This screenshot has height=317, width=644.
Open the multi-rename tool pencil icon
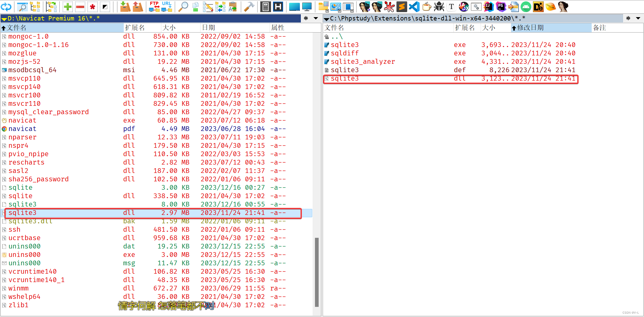pos(208,6)
